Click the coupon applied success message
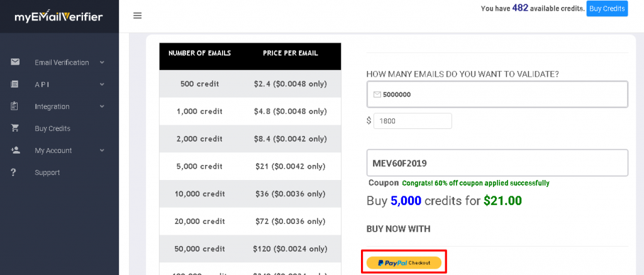Image resolution: width=644 pixels, height=275 pixels. tap(475, 183)
